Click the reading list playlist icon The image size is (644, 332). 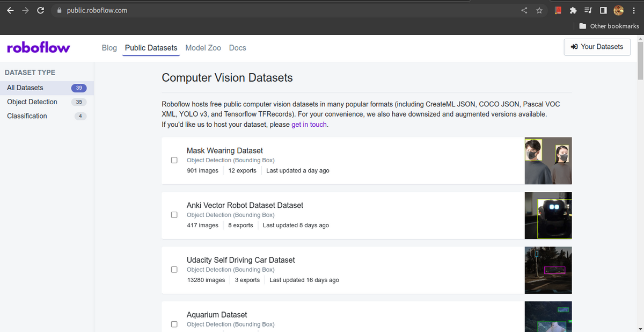pyautogui.click(x=588, y=10)
